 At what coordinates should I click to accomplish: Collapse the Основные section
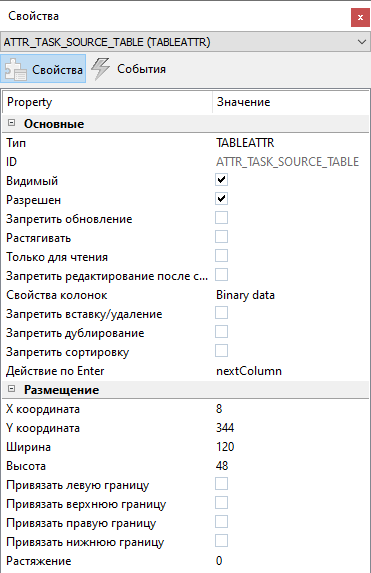(x=11, y=123)
